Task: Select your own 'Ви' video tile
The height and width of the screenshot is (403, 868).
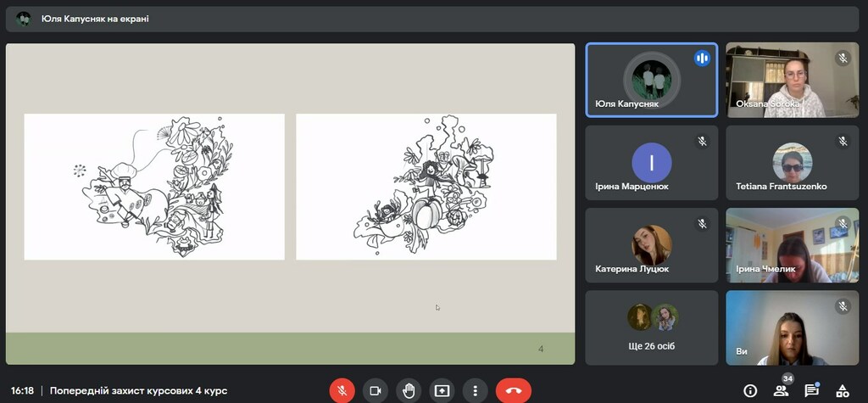Action: [793, 327]
